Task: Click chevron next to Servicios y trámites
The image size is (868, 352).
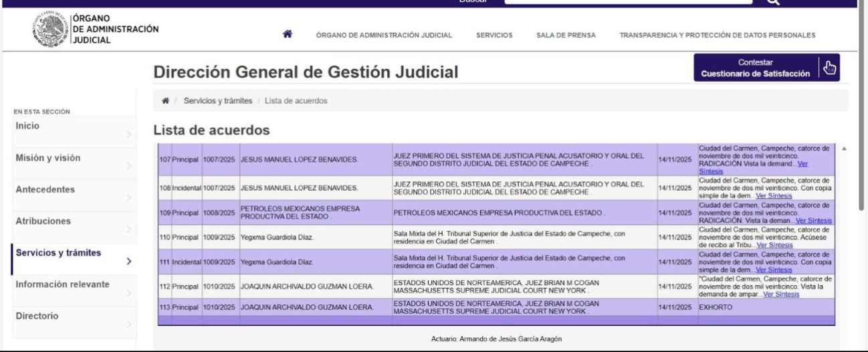Action: [129, 261]
